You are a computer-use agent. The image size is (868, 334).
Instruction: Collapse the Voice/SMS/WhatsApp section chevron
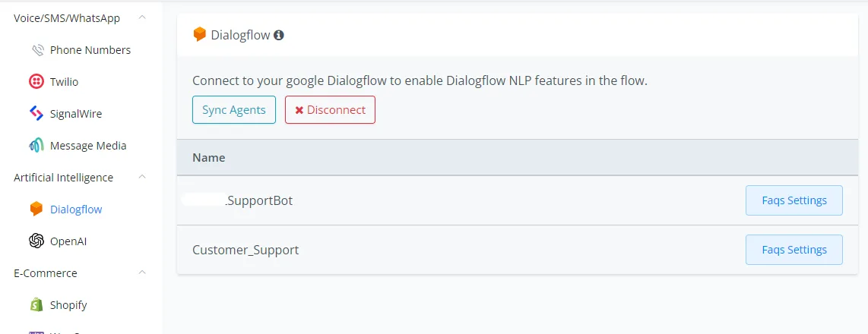(x=142, y=17)
